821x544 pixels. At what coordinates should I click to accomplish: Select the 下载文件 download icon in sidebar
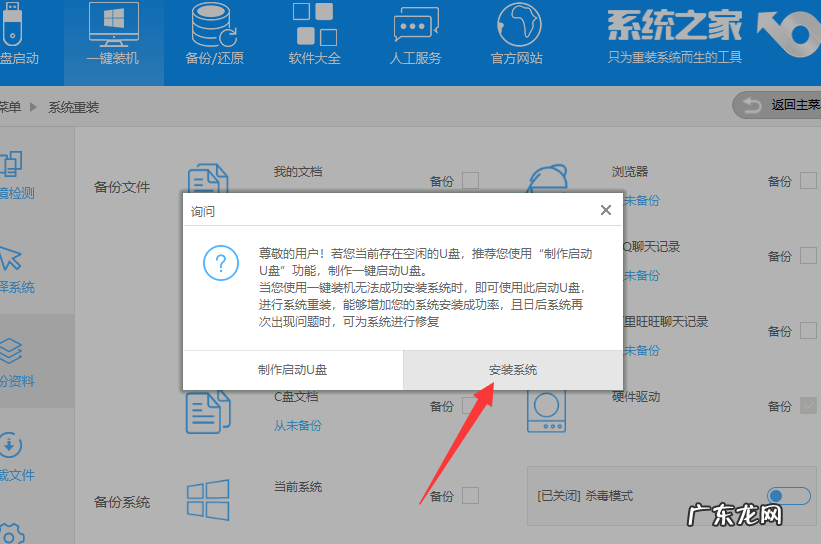[x=10, y=446]
